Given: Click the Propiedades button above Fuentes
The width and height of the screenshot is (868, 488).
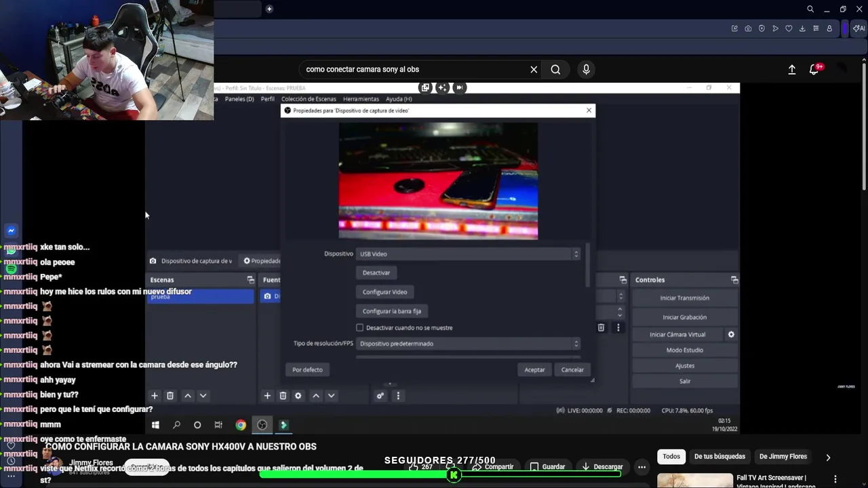Looking at the screenshot, I should (262, 261).
